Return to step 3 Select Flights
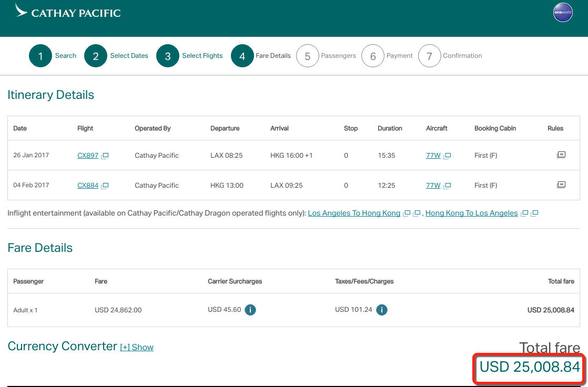The height and width of the screenshot is (387, 588). point(189,56)
